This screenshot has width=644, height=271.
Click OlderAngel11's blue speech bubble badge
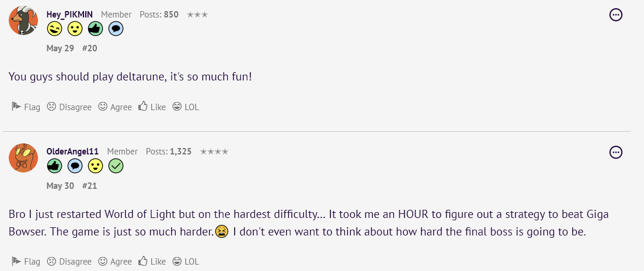75,166
